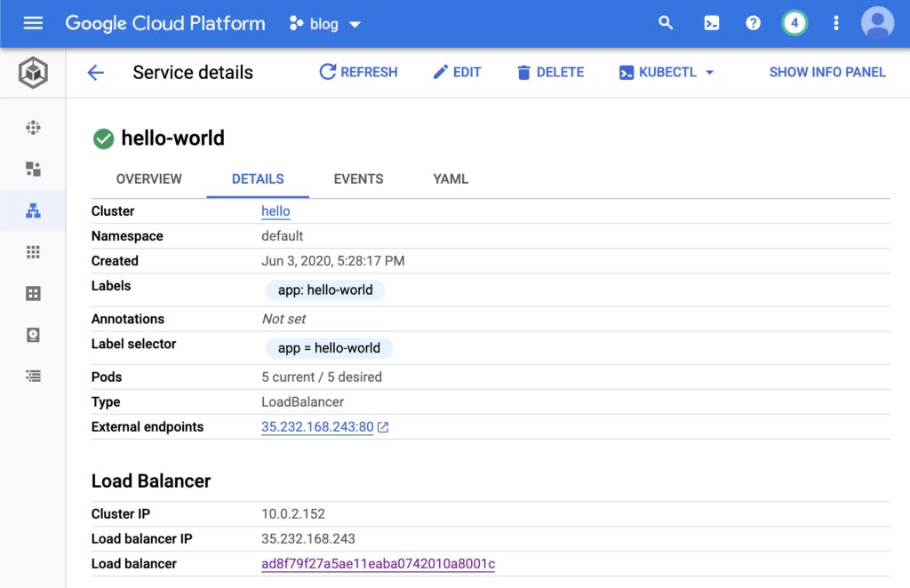Open Object Browser list icon in sidebar
The width and height of the screenshot is (910, 588).
click(33, 376)
